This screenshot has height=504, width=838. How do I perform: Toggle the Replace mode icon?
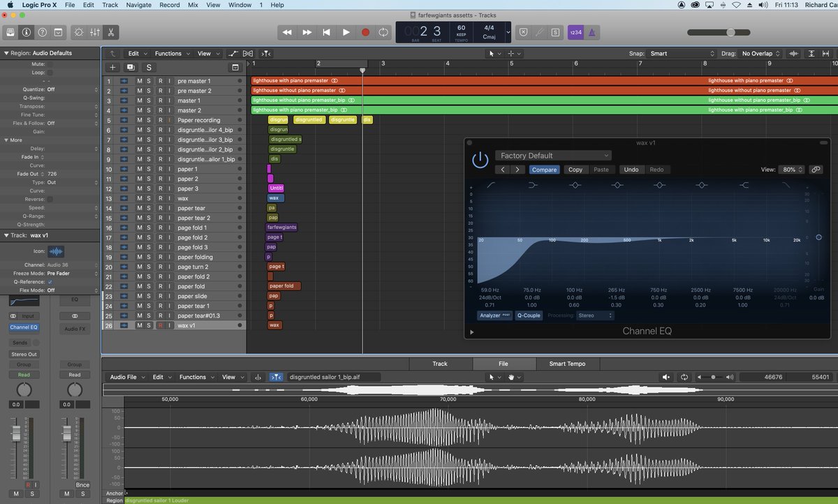click(x=523, y=32)
